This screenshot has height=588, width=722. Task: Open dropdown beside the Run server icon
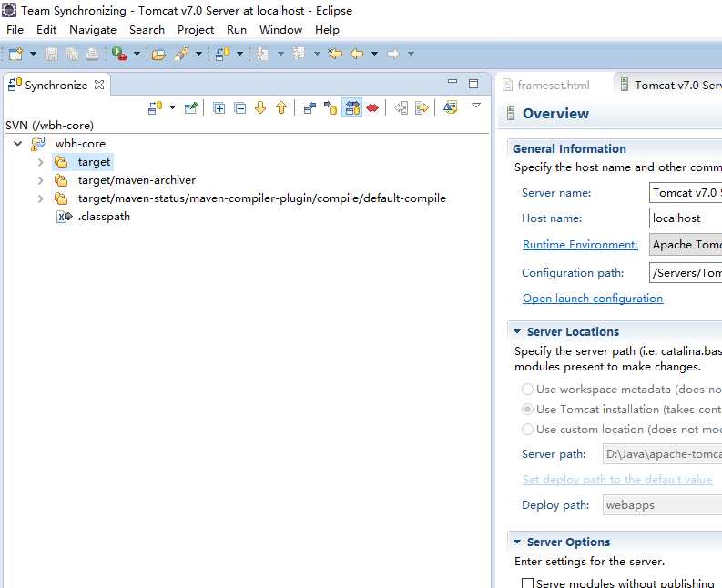pyautogui.click(x=137, y=54)
